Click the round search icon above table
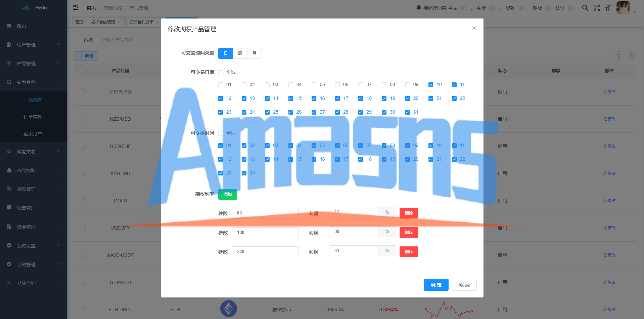 click(618, 56)
